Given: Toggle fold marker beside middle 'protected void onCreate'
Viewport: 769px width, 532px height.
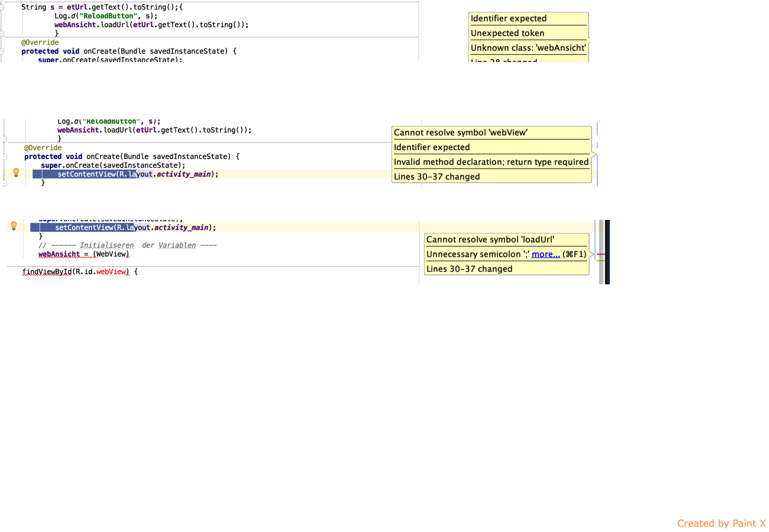Looking at the screenshot, I should 4,157.
